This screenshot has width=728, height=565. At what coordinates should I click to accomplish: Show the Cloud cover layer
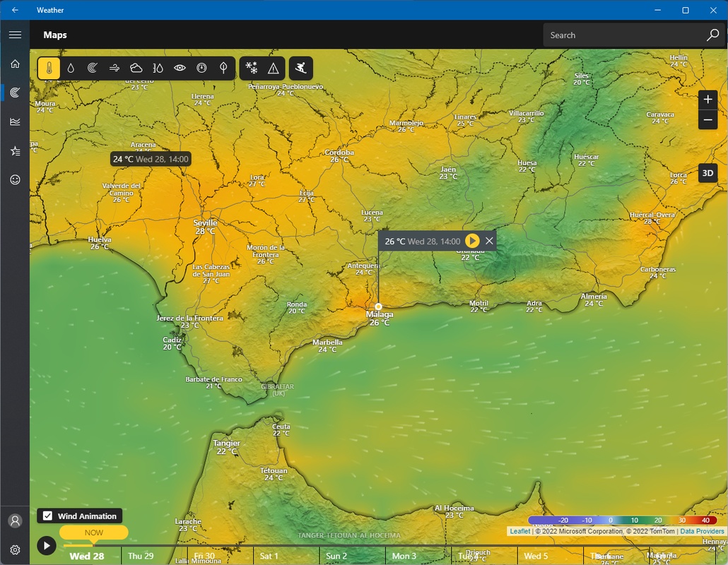tap(136, 69)
